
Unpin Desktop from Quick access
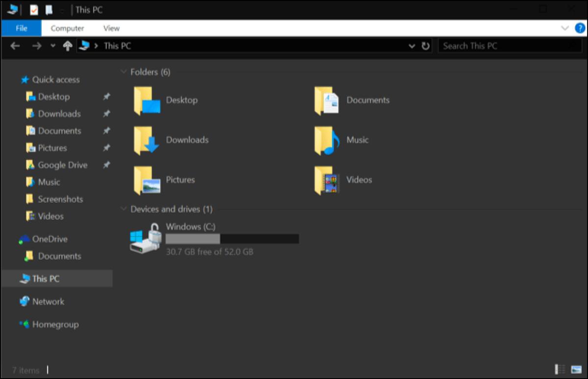[x=107, y=96]
